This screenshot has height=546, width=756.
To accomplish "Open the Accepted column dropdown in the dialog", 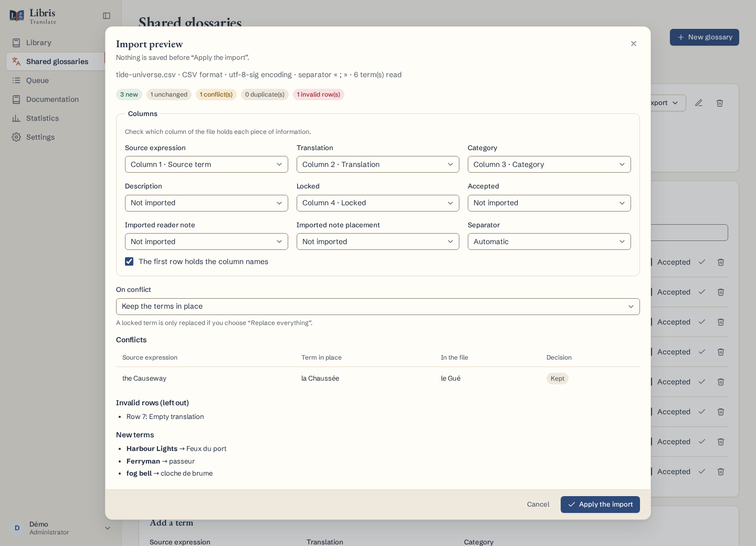I will click(x=549, y=203).
